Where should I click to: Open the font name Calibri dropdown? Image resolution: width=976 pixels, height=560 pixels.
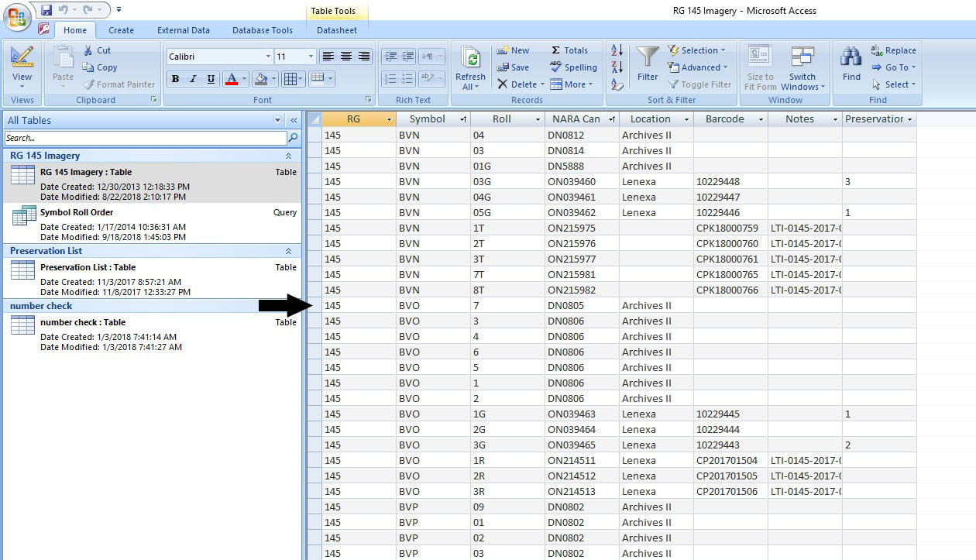click(x=268, y=57)
